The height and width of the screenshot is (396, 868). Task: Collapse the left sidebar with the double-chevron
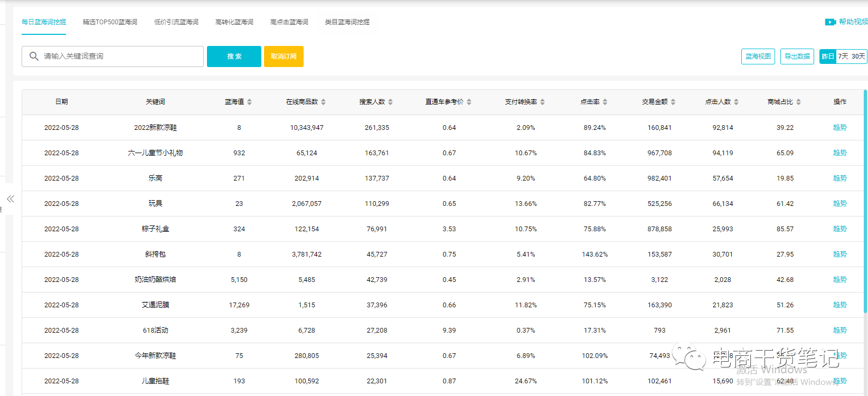pos(11,199)
